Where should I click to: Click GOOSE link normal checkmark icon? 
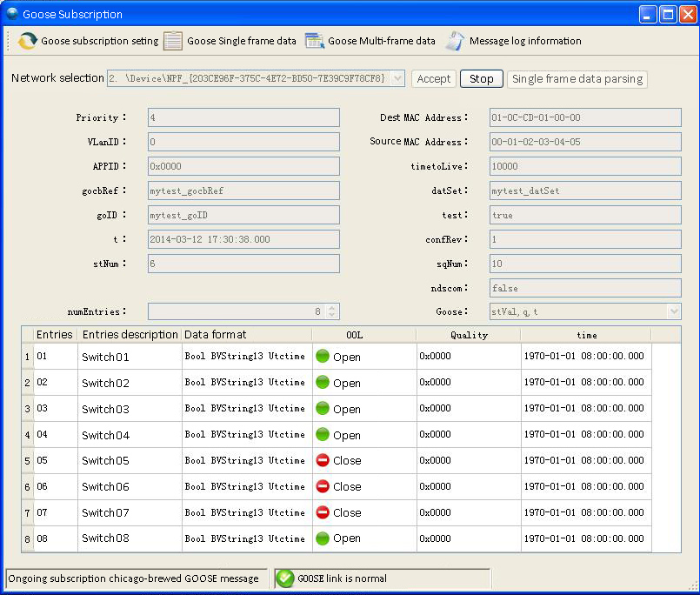pyautogui.click(x=284, y=578)
